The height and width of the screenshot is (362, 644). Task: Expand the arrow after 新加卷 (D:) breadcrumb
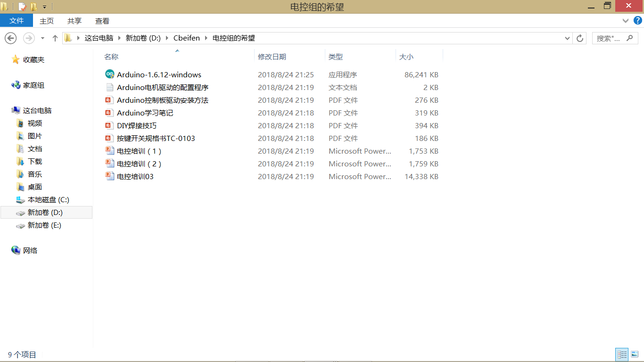click(x=167, y=38)
